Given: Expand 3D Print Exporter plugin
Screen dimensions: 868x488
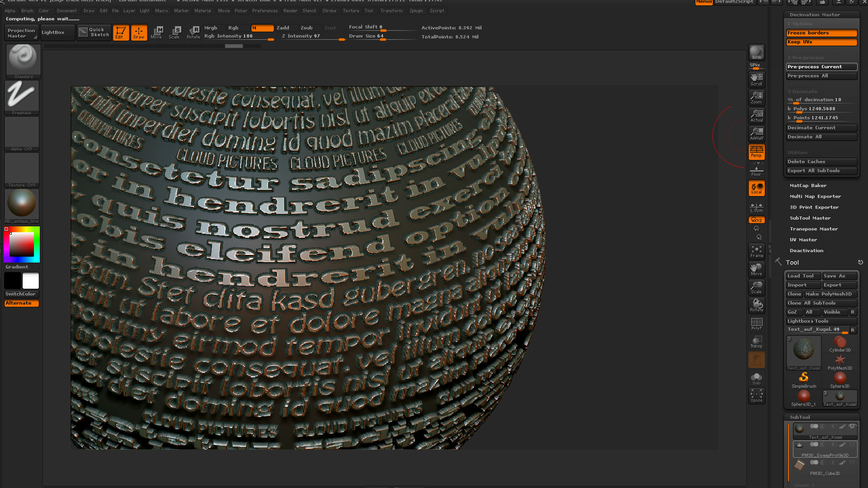Looking at the screenshot, I should pos(814,207).
